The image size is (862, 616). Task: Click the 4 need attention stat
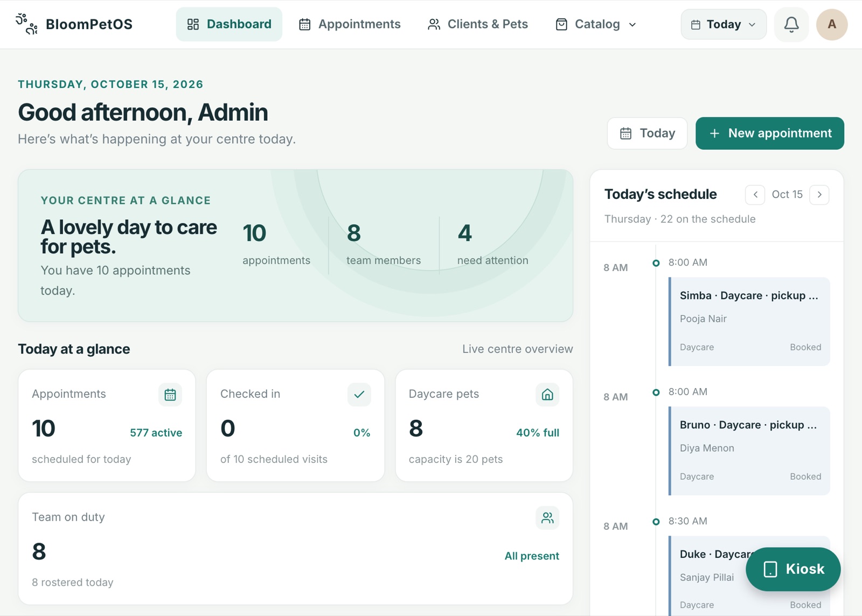tap(492, 245)
